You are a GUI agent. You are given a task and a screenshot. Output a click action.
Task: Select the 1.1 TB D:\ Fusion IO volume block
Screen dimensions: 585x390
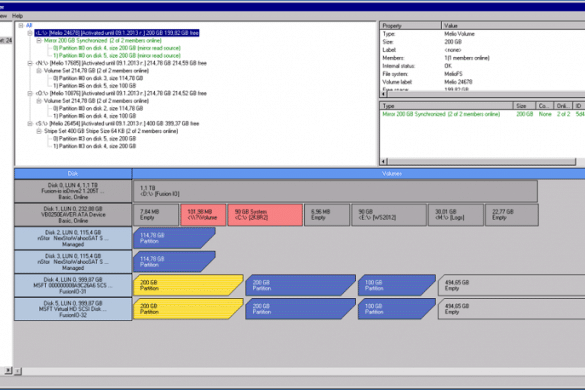click(x=335, y=191)
